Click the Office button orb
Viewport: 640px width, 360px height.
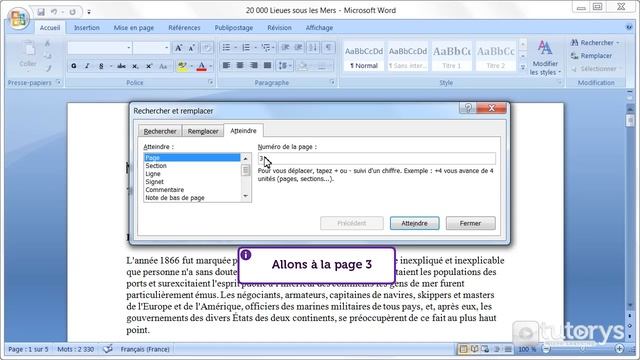18,18
